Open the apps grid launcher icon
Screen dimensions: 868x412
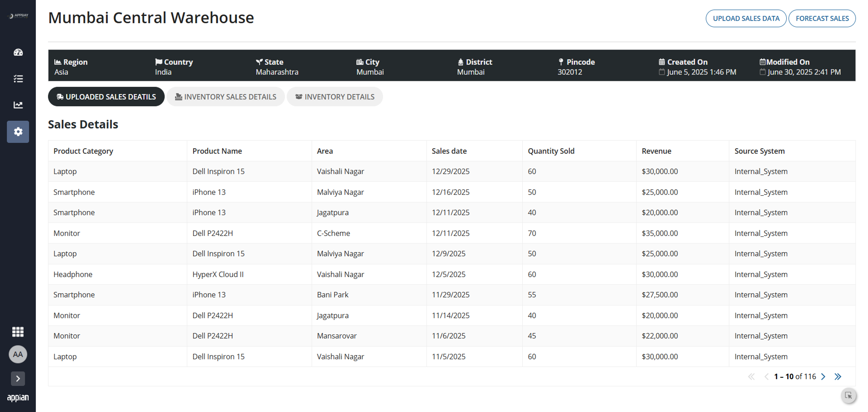(18, 332)
